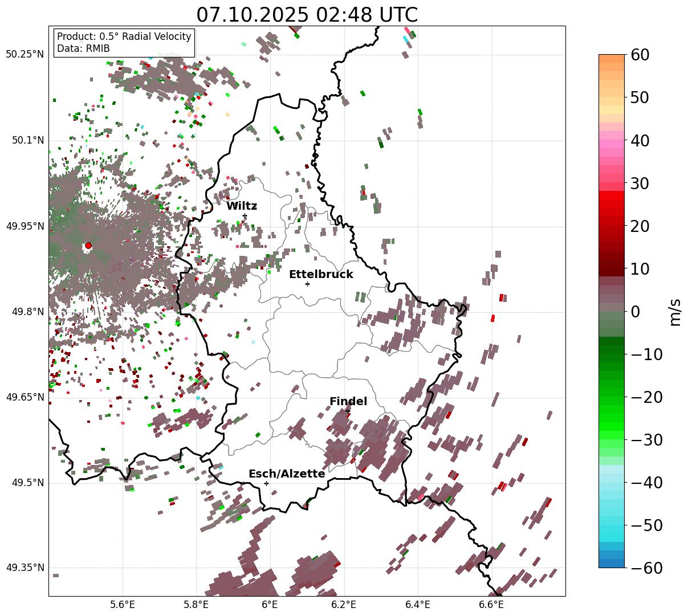Click the Ettelbruck location cross marker
This screenshot has width=688, height=616.
tap(307, 284)
